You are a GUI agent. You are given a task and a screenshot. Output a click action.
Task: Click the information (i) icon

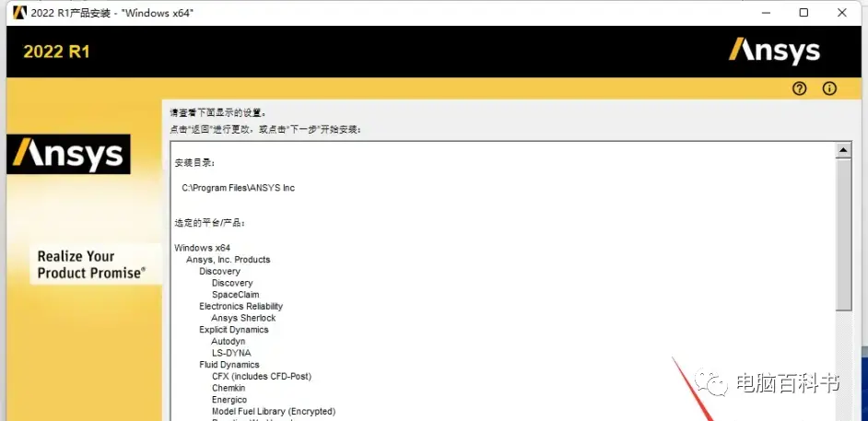[829, 88]
